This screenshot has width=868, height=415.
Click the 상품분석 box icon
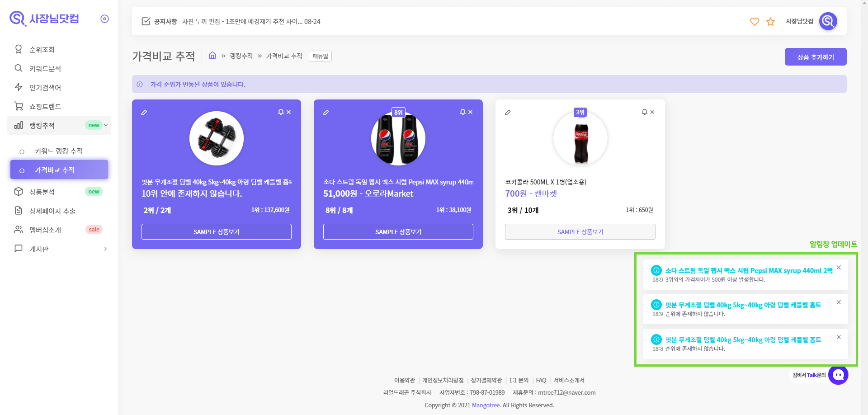19,191
